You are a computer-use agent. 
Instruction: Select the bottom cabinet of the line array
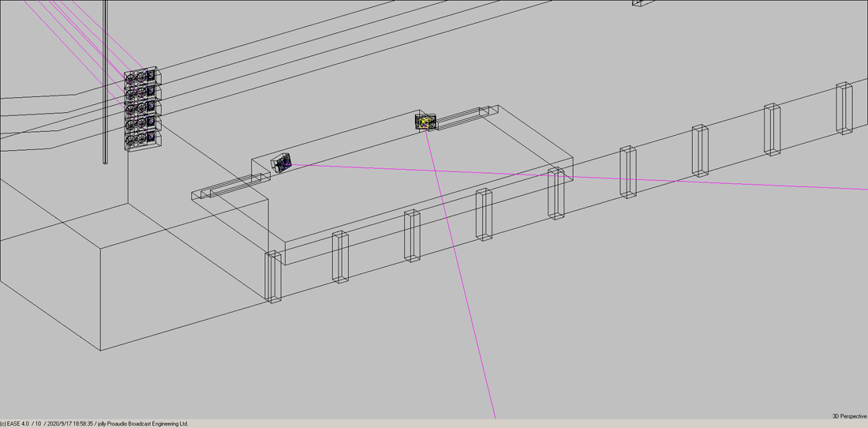[140, 140]
